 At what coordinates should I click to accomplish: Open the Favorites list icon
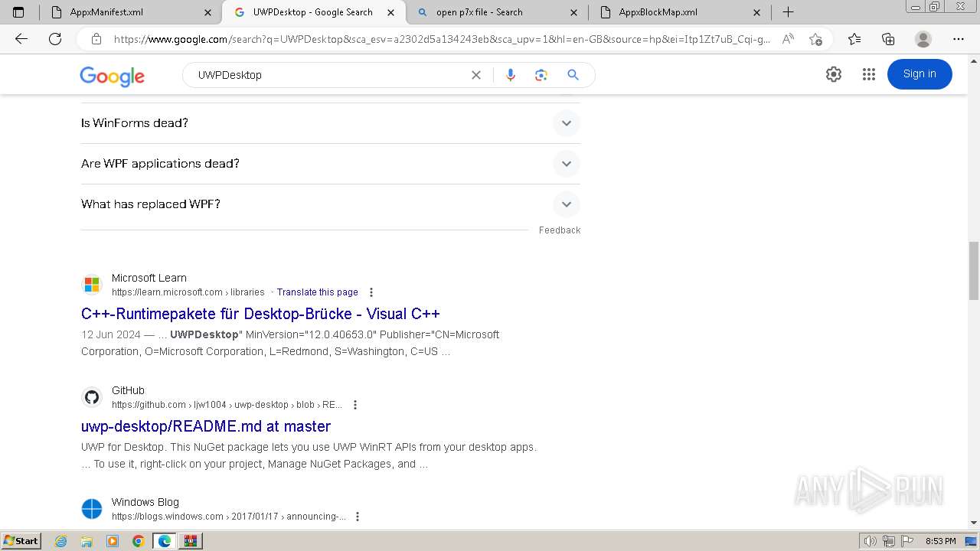pos(854,39)
